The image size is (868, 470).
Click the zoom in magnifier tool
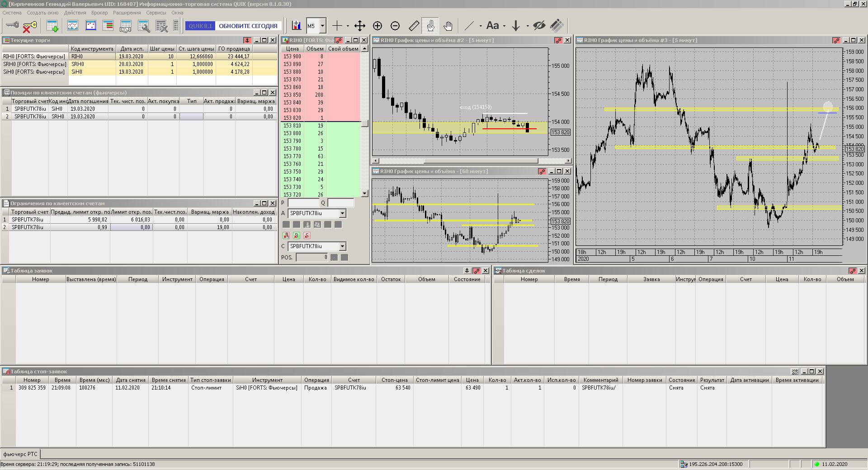(x=377, y=26)
